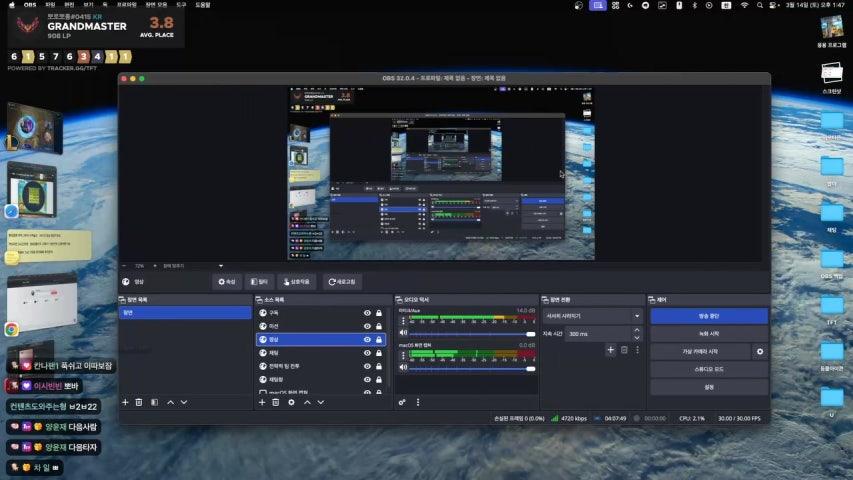
Task: Open source properties gear in sources toolbar
Action: tap(291, 402)
